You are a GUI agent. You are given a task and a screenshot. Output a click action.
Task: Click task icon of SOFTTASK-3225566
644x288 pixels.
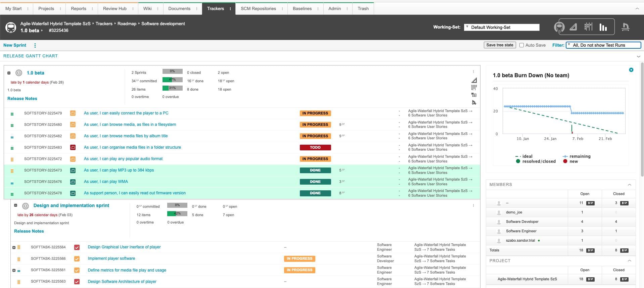tap(77, 259)
